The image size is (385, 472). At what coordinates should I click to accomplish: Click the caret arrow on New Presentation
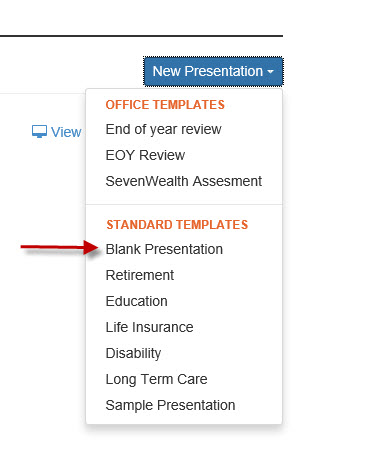click(270, 72)
